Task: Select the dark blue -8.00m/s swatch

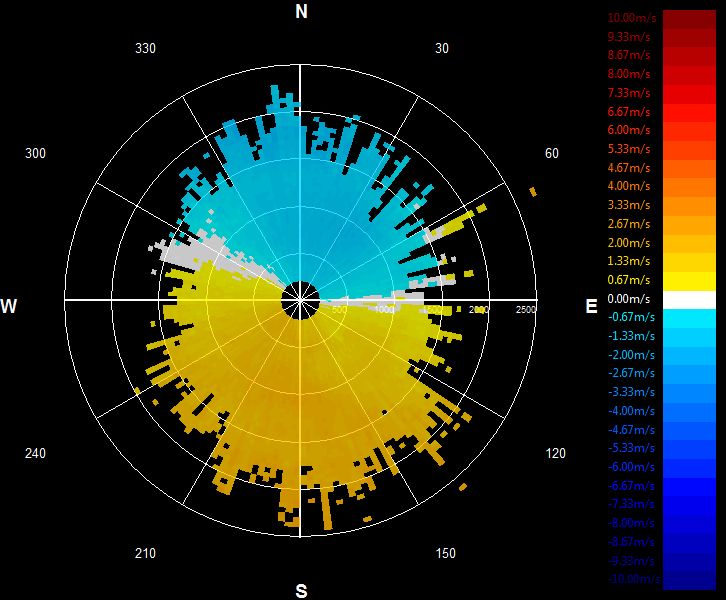Action: (689, 524)
